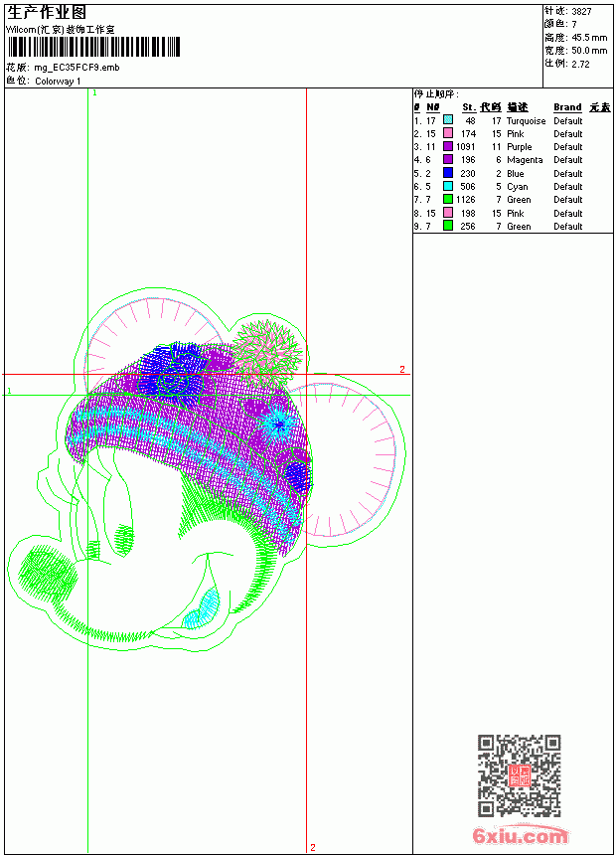Viewport: 616px width, 855px height.
Task: Select the Cyan color swatch in row 6
Action: point(447,186)
